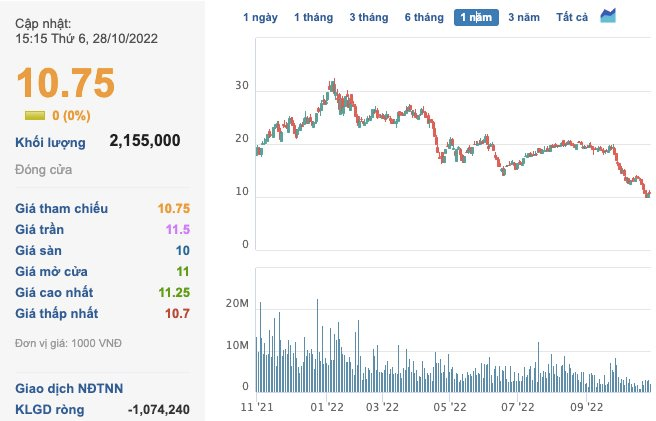The width and height of the screenshot is (656, 421).
Task: View the "3 năm" chart range
Action: [525, 17]
